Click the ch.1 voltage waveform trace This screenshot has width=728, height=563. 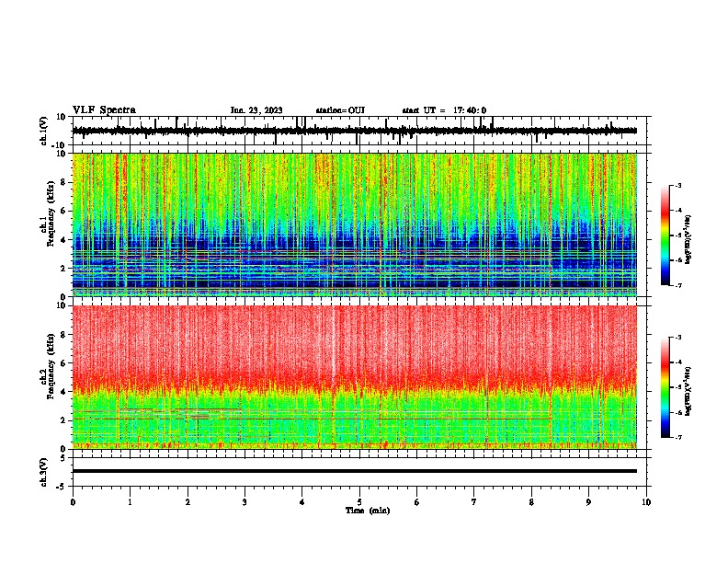pos(354,131)
